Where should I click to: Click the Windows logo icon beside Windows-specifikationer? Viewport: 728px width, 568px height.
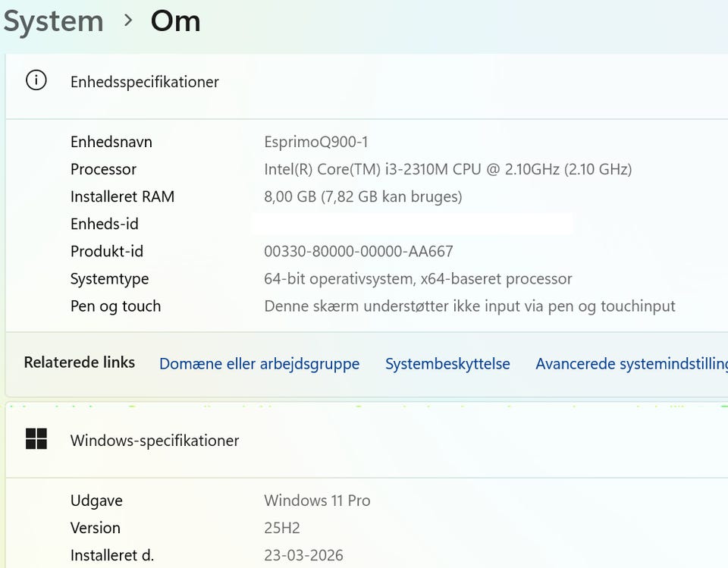[36, 438]
